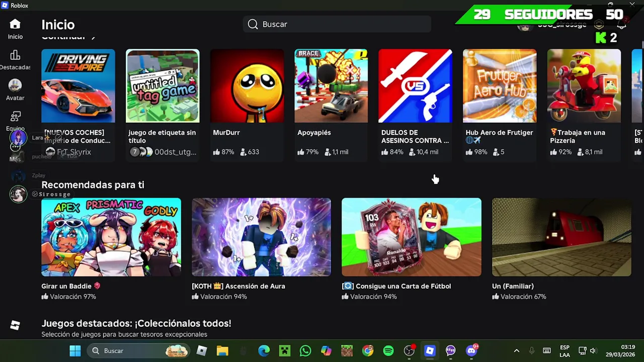Open the clock and date 03:19
Screen dimensions: 644x362
[x=620, y=351]
